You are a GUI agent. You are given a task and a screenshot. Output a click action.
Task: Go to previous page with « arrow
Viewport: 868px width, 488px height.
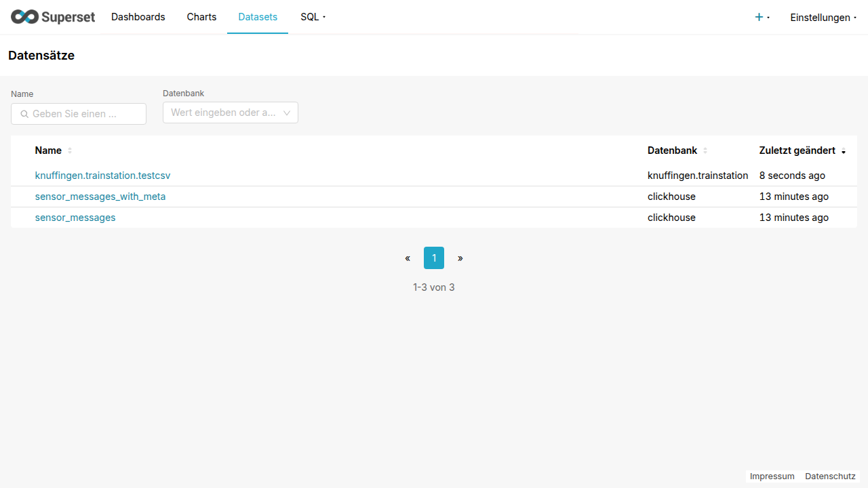(x=408, y=258)
